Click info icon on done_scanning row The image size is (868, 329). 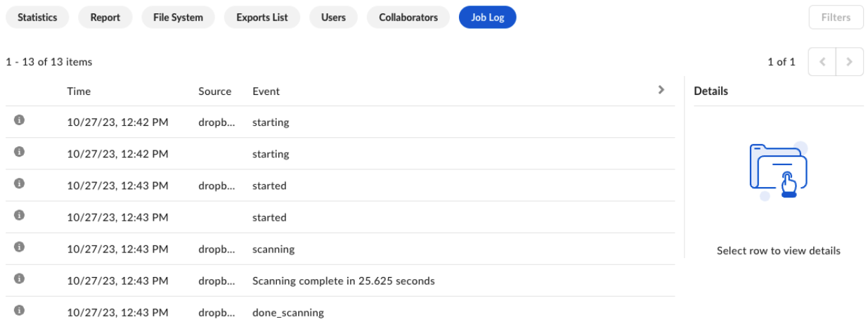(x=20, y=311)
